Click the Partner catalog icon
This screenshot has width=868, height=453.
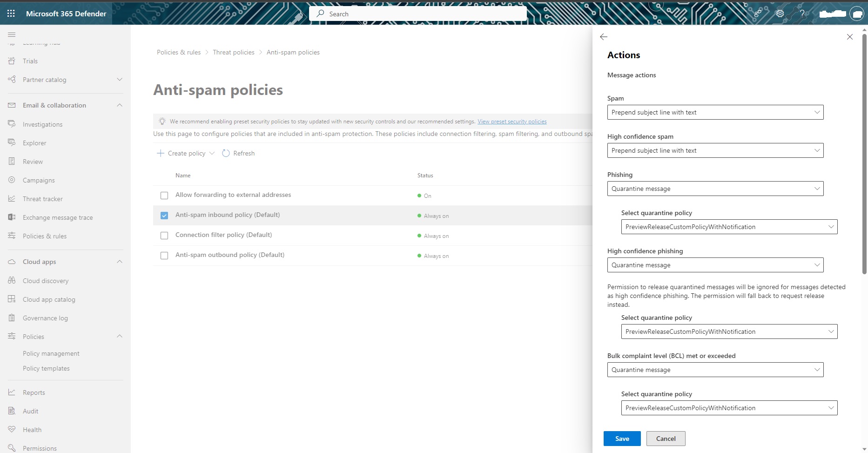click(12, 80)
